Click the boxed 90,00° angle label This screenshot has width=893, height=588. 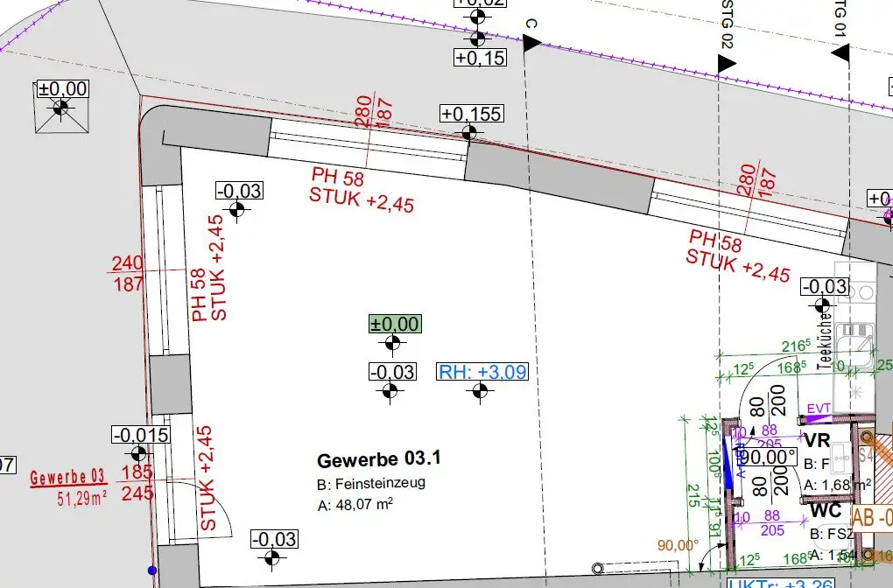point(769,457)
